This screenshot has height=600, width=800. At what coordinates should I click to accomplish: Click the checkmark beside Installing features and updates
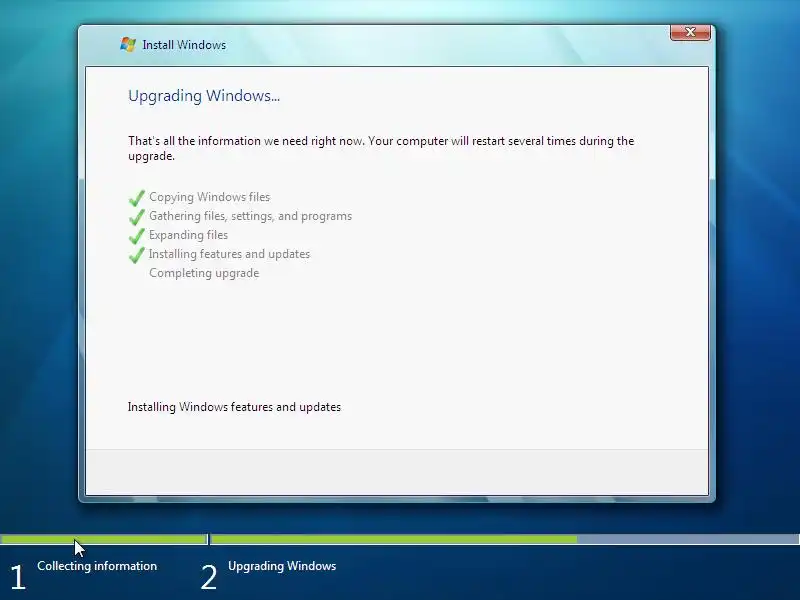click(137, 254)
